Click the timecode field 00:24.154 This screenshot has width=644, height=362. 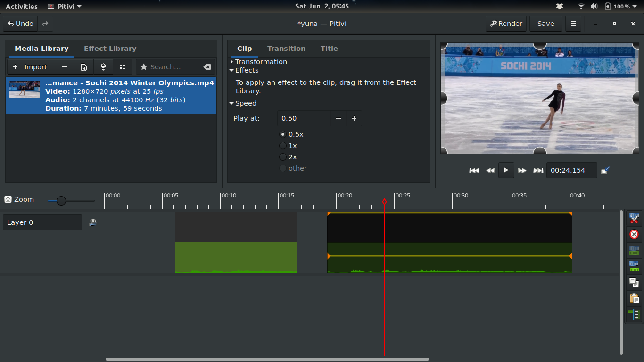(571, 170)
